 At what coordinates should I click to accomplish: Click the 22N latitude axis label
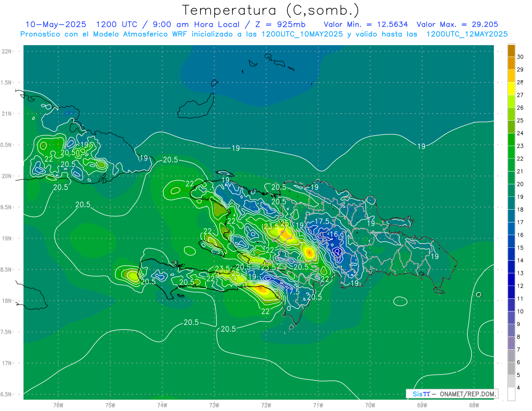click(x=7, y=51)
